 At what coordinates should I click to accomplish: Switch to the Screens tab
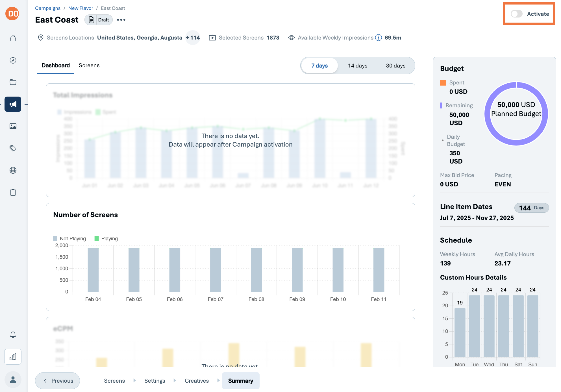click(x=89, y=66)
